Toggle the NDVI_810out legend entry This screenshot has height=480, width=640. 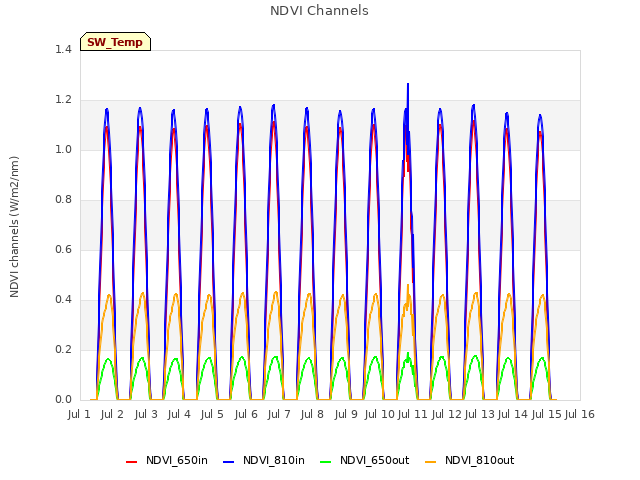point(469,460)
